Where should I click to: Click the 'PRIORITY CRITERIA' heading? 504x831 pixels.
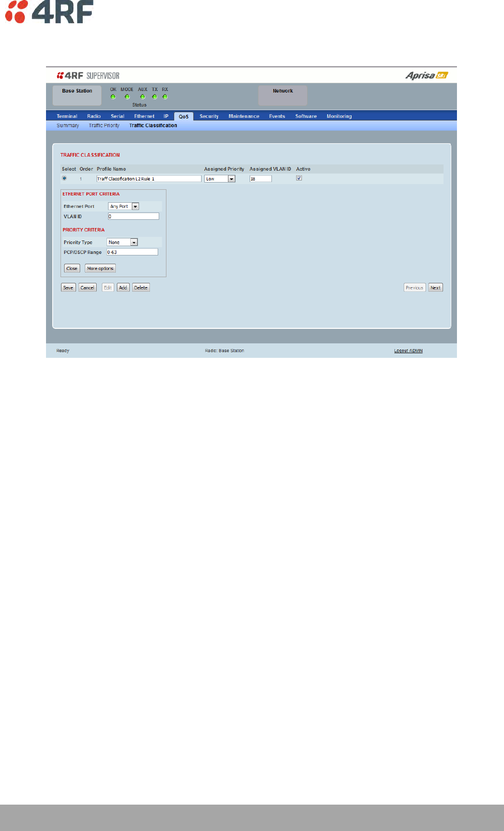(84, 230)
